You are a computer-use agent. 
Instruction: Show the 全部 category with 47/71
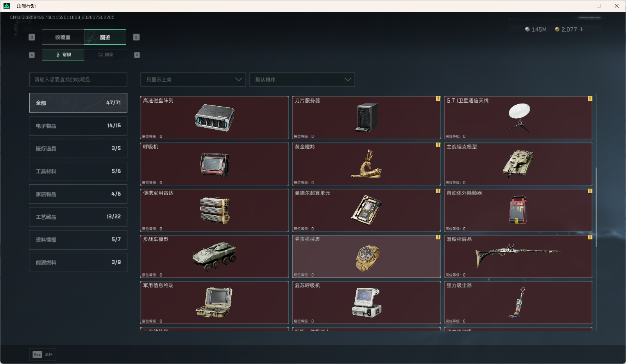point(78,103)
